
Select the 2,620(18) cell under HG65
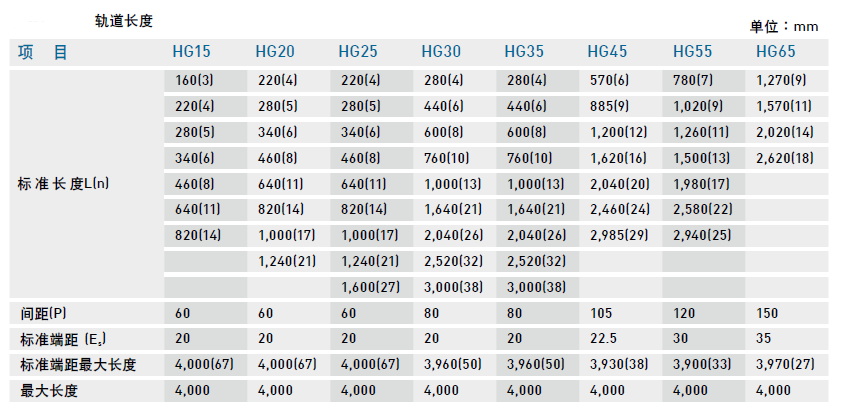[x=786, y=157]
